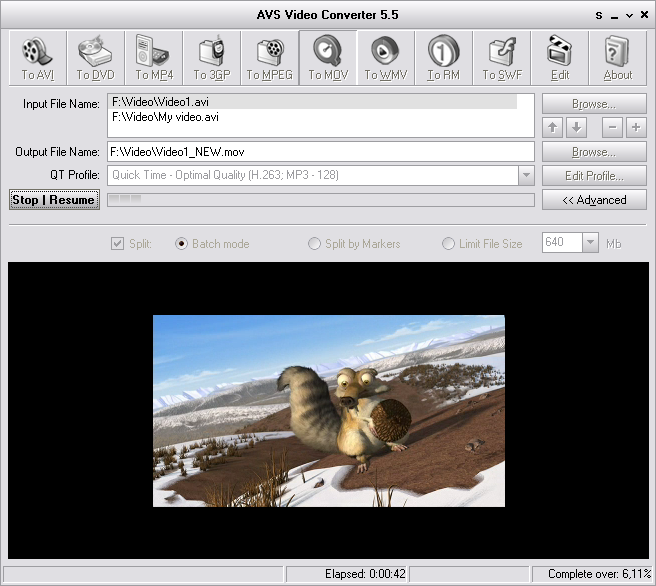This screenshot has height=586, width=656.
Task: Pick the To MP4 conversion icon
Action: (154, 58)
